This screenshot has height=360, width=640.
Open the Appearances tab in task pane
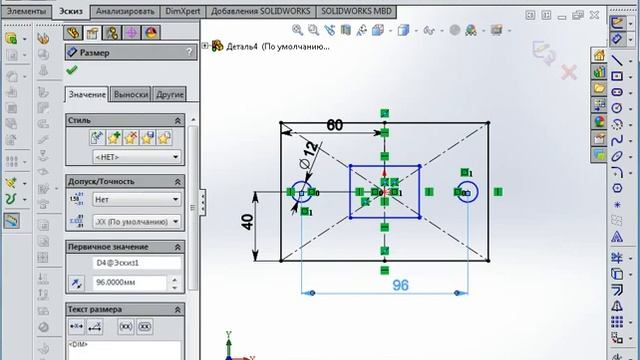[599, 121]
